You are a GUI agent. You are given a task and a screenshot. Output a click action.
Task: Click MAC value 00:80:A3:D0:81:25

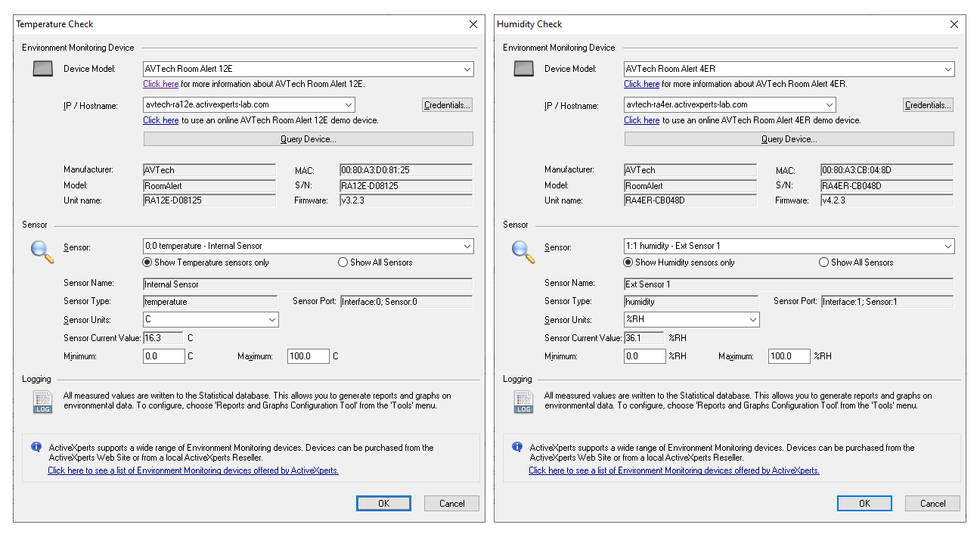[406, 171]
